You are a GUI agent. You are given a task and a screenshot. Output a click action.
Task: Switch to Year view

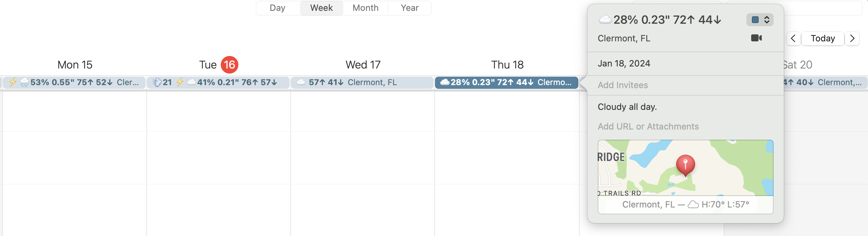click(410, 8)
